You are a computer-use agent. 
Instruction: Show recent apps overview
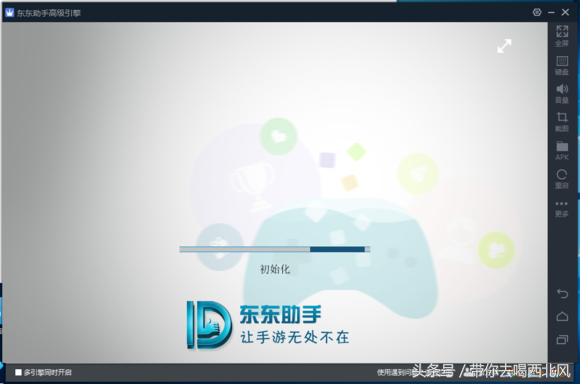pos(562,339)
